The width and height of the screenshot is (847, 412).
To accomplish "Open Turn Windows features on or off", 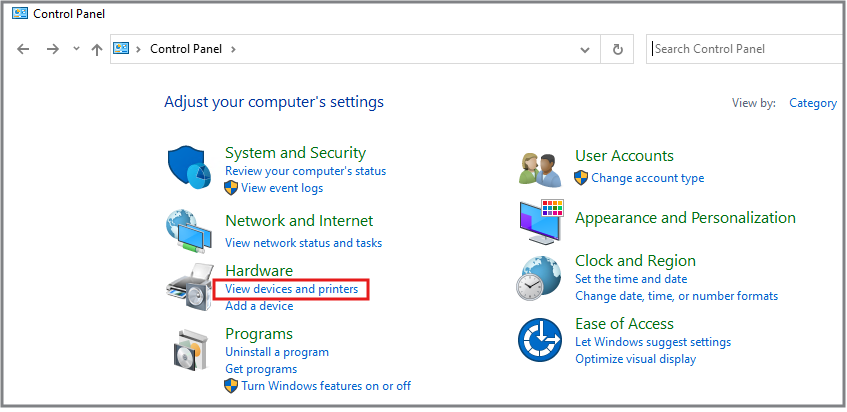I will pos(326,386).
